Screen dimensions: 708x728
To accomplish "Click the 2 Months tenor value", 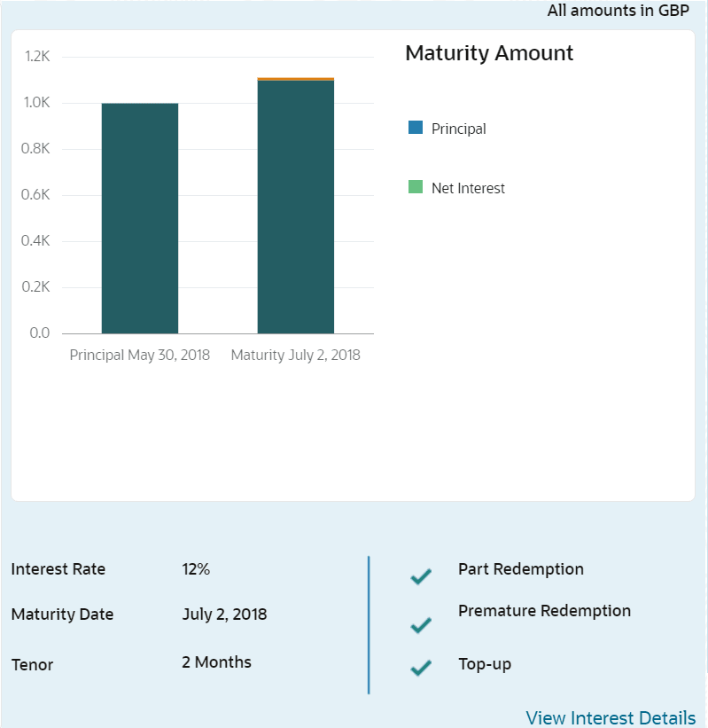I will 216,662.
